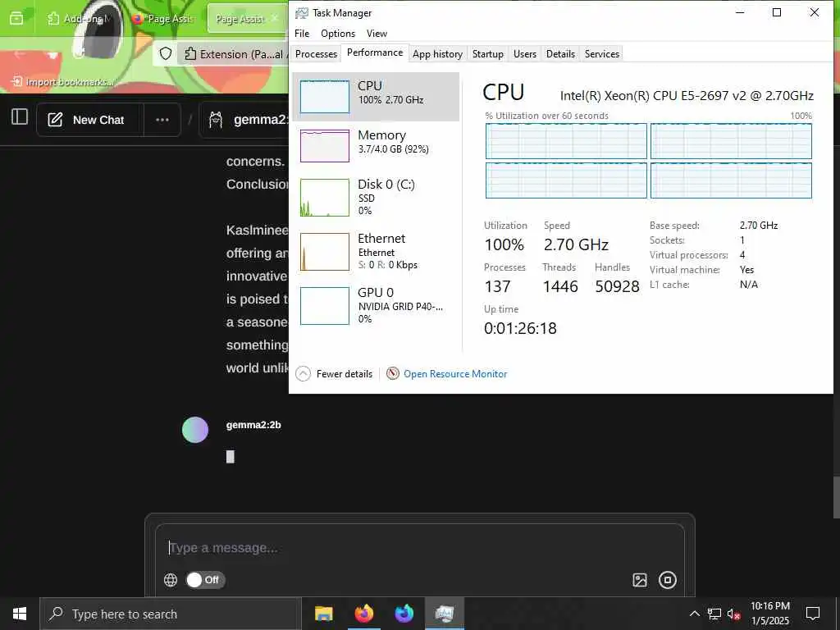Click the Import bookmarks toolbar item
Image resolution: width=840 pixels, height=630 pixels.
(x=62, y=81)
